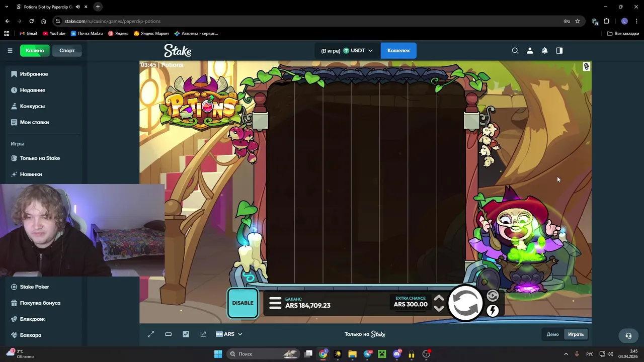This screenshot has width=644, height=362.
Task: Decrease bet amount with down arrow
Action: [x=439, y=308]
